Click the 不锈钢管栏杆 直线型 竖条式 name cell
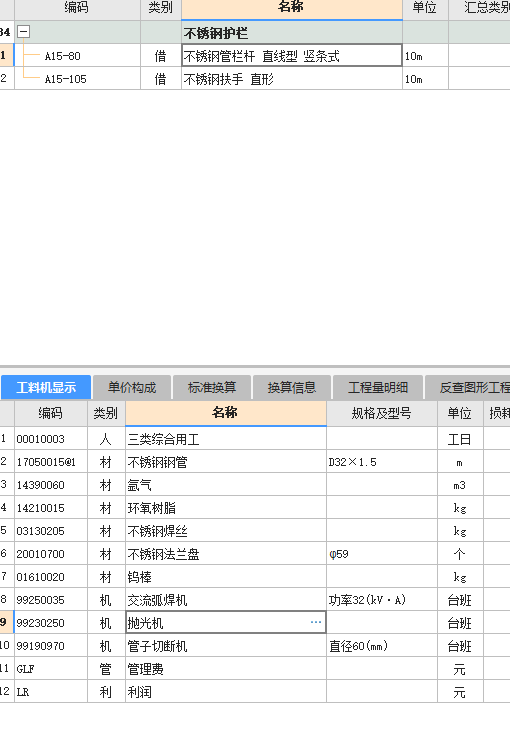The image size is (510, 746). click(x=292, y=56)
